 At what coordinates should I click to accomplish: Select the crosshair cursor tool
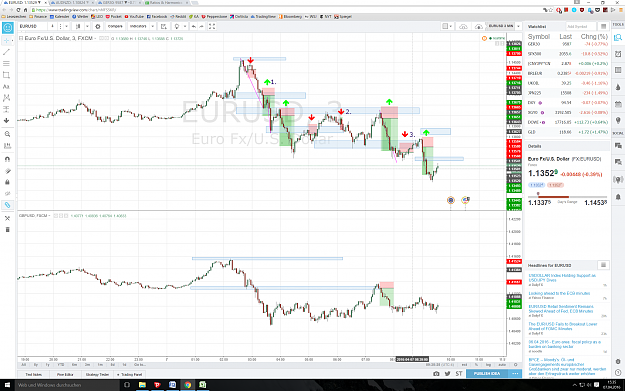(6, 41)
